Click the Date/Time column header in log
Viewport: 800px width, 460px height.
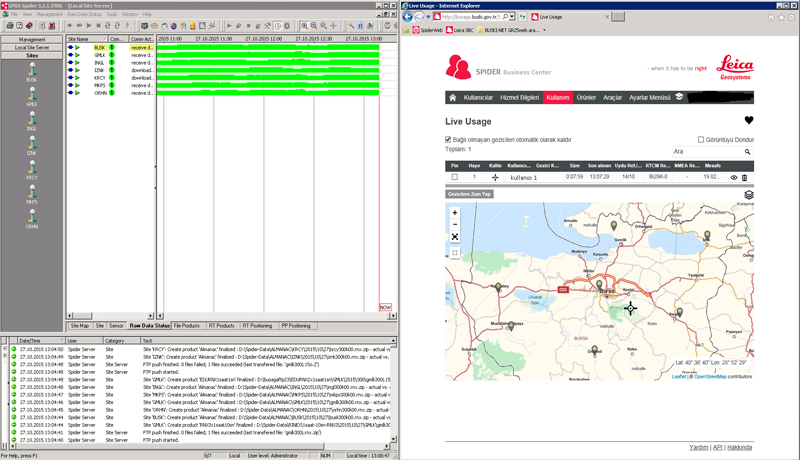pyautogui.click(x=41, y=341)
